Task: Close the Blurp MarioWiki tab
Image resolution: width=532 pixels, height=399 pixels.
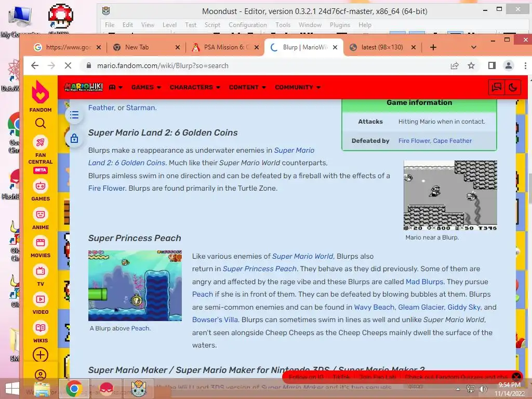Action: pos(335,47)
